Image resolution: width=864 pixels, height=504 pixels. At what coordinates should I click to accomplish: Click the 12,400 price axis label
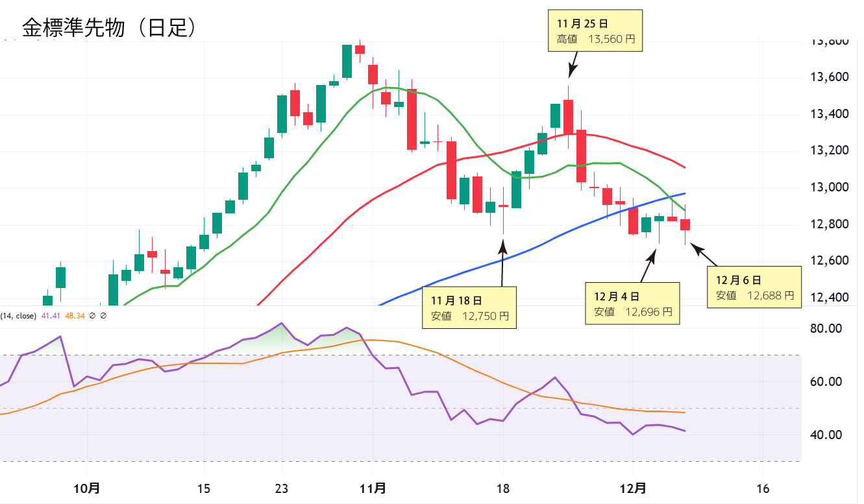pos(830,298)
